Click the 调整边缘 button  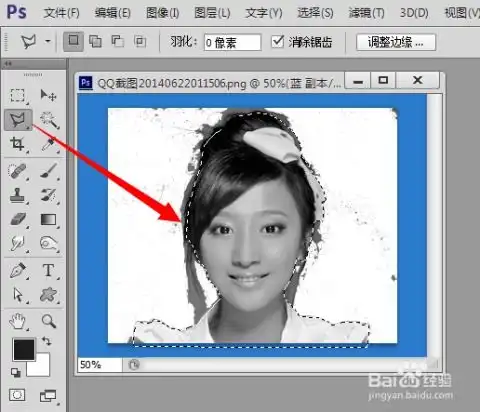pos(396,42)
